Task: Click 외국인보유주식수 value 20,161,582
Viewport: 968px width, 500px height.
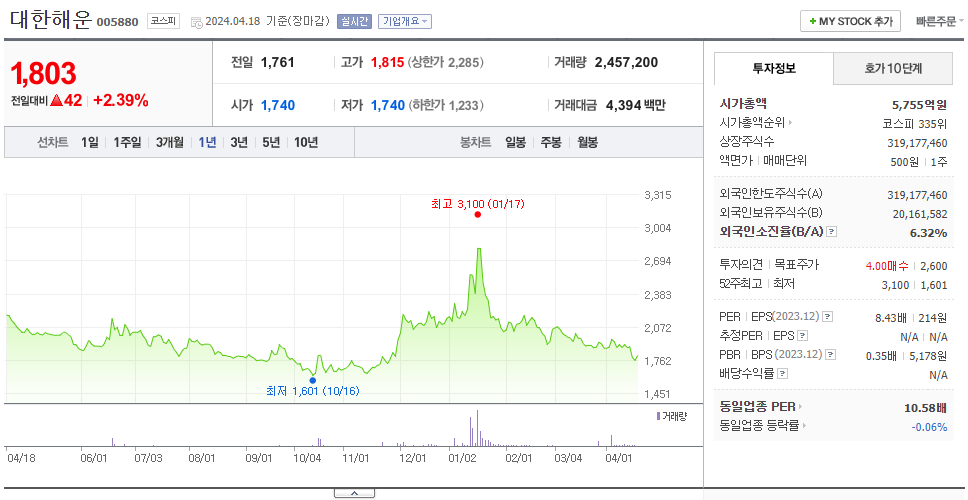Action: (920, 214)
